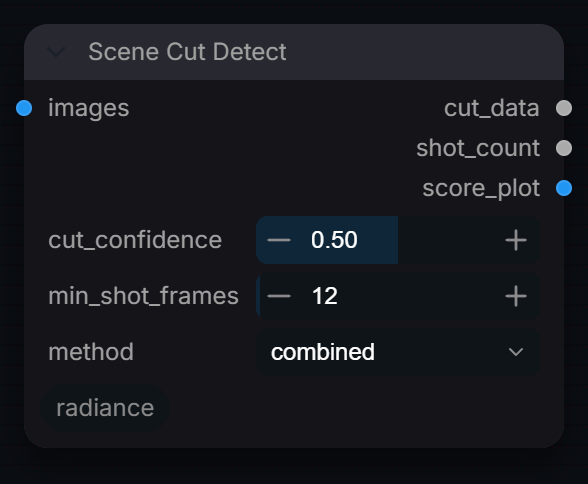Image resolution: width=588 pixels, height=484 pixels.
Task: Click the method dropdown chevron arrow
Action: coord(516,352)
